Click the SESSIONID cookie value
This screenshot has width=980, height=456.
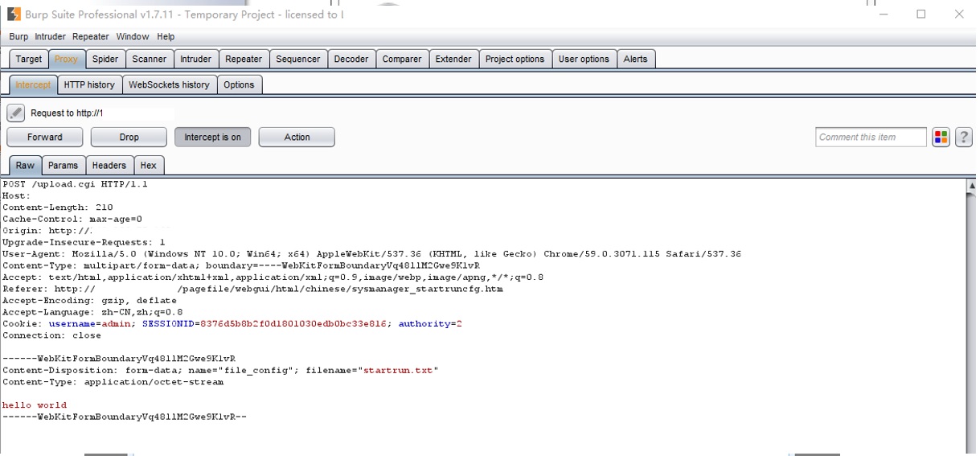tap(293, 324)
